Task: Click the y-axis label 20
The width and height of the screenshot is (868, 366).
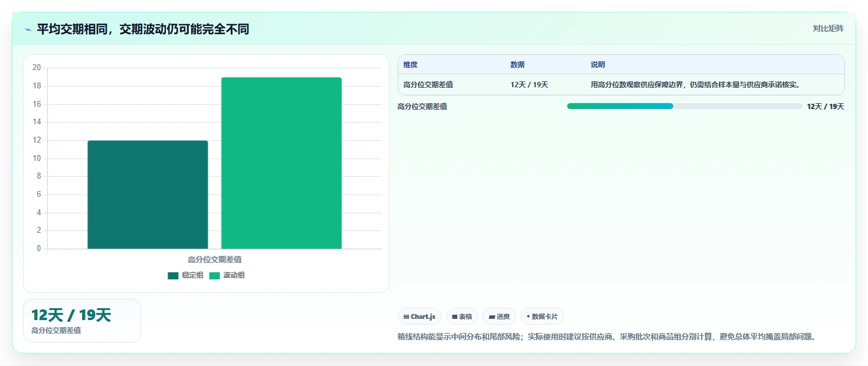Action: (37, 68)
